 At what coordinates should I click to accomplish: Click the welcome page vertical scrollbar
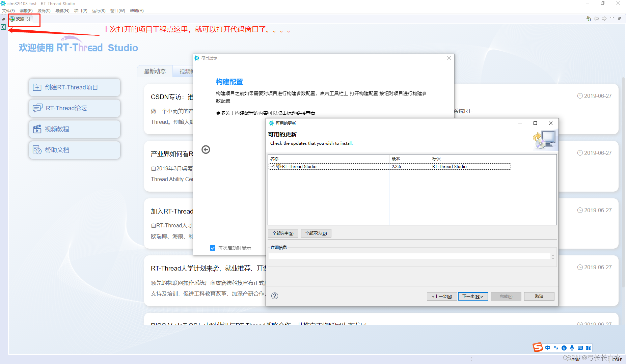point(623,182)
